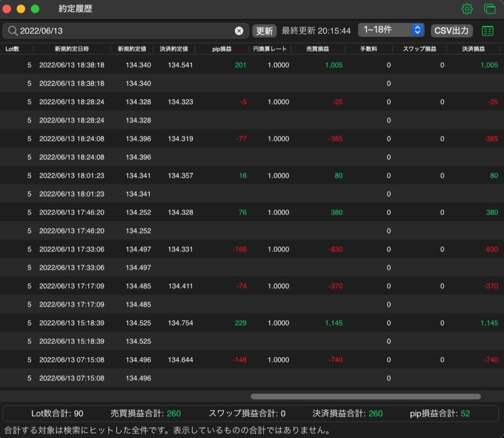Click the magnifier icon in search field
This screenshot has width=504, height=438.
(12, 31)
